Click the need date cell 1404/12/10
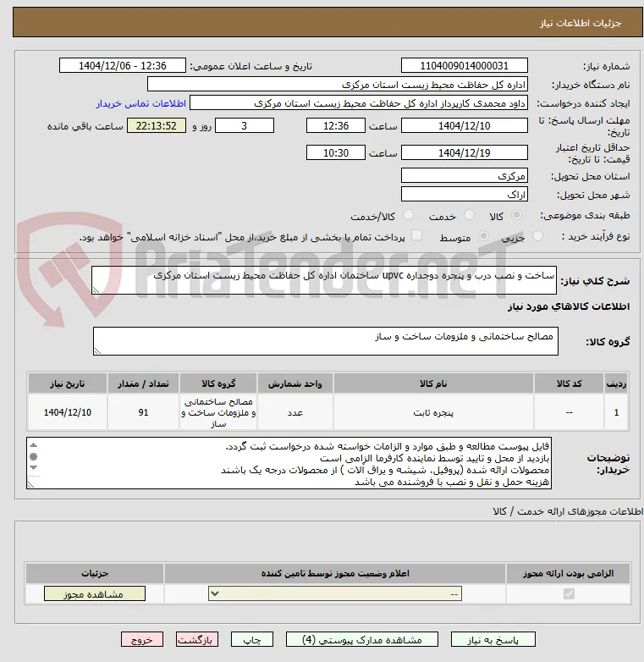 (x=68, y=412)
